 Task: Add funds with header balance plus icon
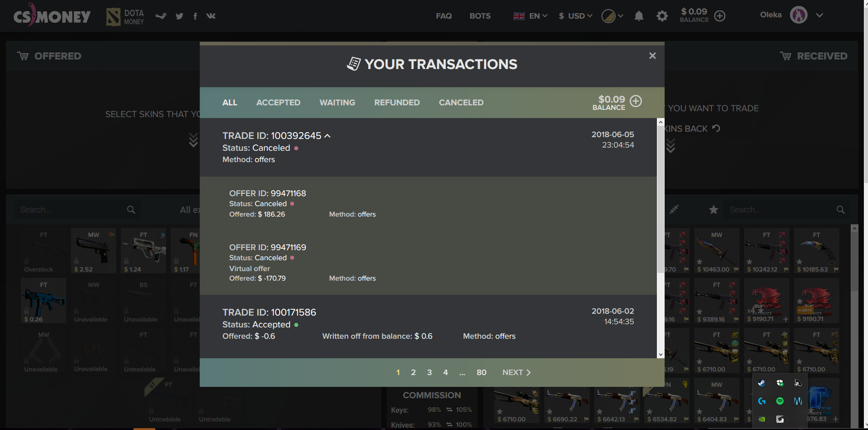click(720, 16)
